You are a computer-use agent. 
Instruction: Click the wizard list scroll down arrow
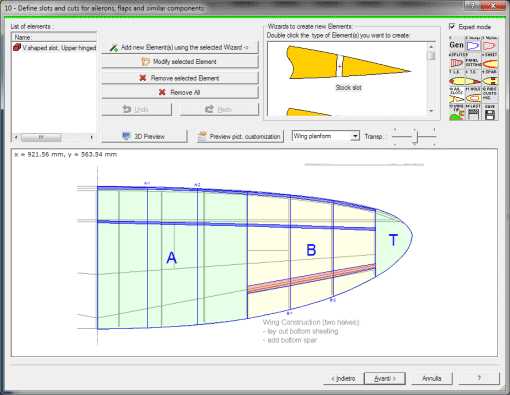click(431, 111)
